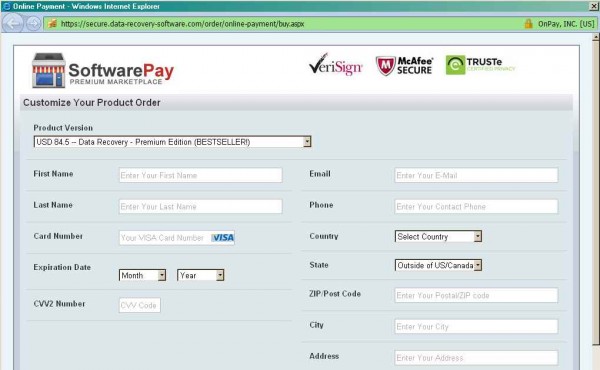Click the 'Customize Your Product Order' heading
Image resolution: width=600 pixels, height=370 pixels.
point(91,103)
